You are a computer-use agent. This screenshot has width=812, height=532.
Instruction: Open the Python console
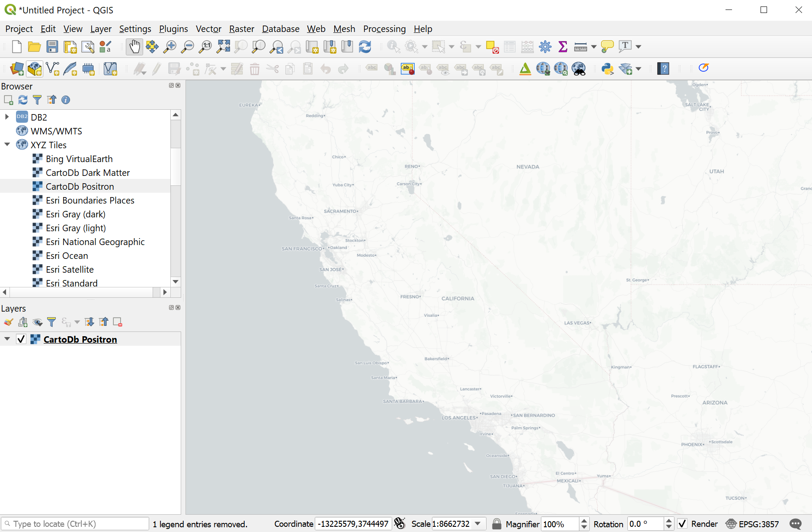607,69
